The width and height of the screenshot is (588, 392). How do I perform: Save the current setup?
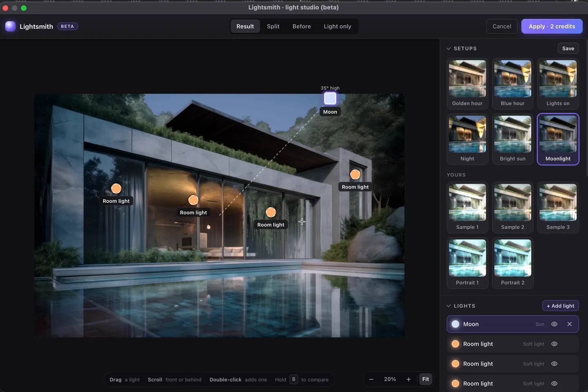pos(568,49)
